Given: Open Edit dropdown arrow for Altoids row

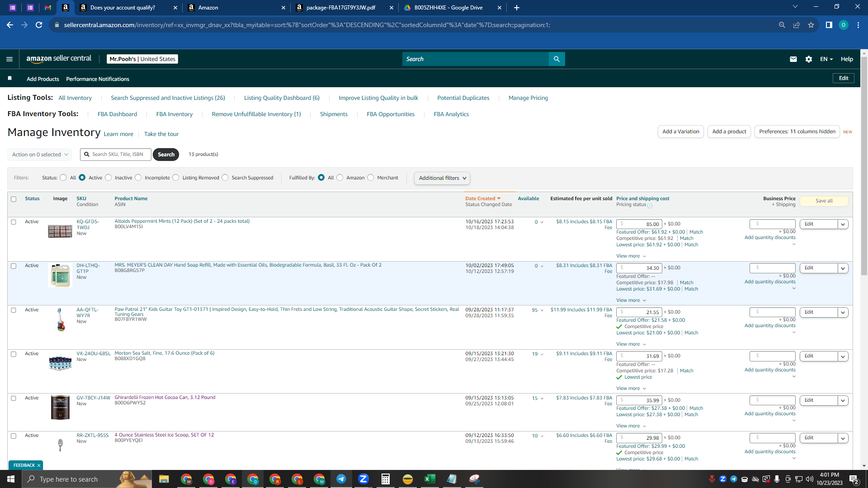Looking at the screenshot, I should click(x=843, y=224).
